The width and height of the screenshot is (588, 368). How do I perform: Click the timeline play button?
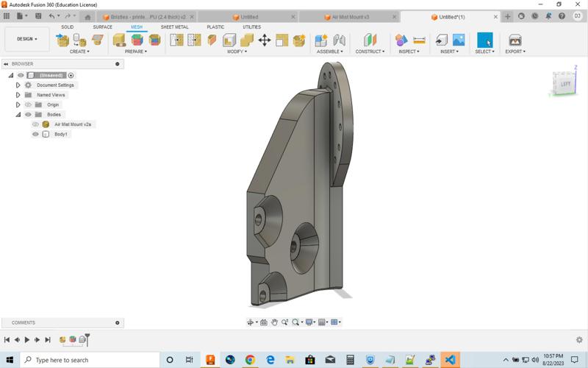click(x=27, y=340)
